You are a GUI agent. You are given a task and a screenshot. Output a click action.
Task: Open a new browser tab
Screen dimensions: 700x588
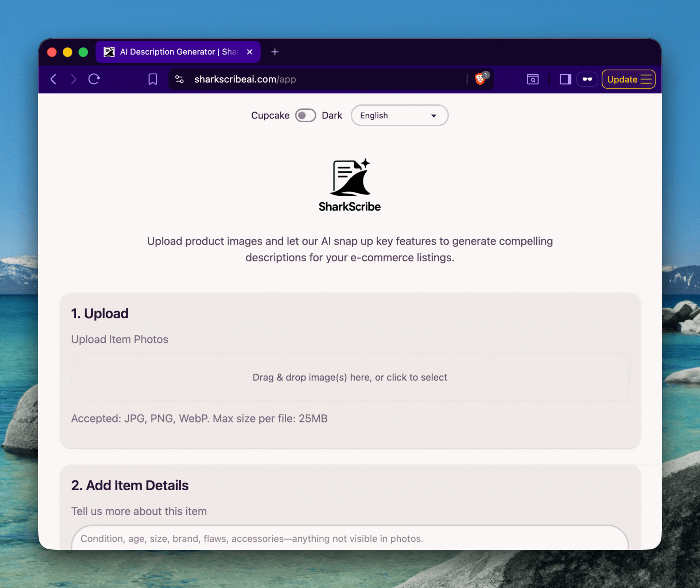(275, 52)
